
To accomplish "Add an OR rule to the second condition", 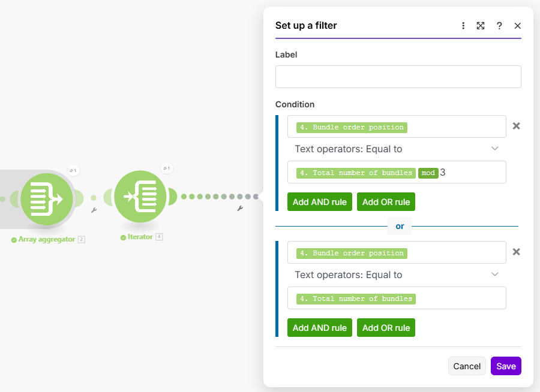I will (x=386, y=328).
